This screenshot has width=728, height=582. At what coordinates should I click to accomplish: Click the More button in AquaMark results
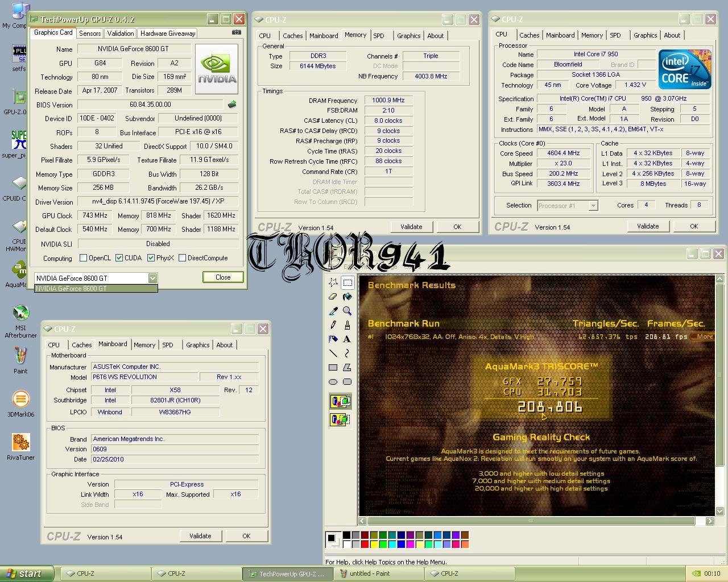[x=704, y=336]
